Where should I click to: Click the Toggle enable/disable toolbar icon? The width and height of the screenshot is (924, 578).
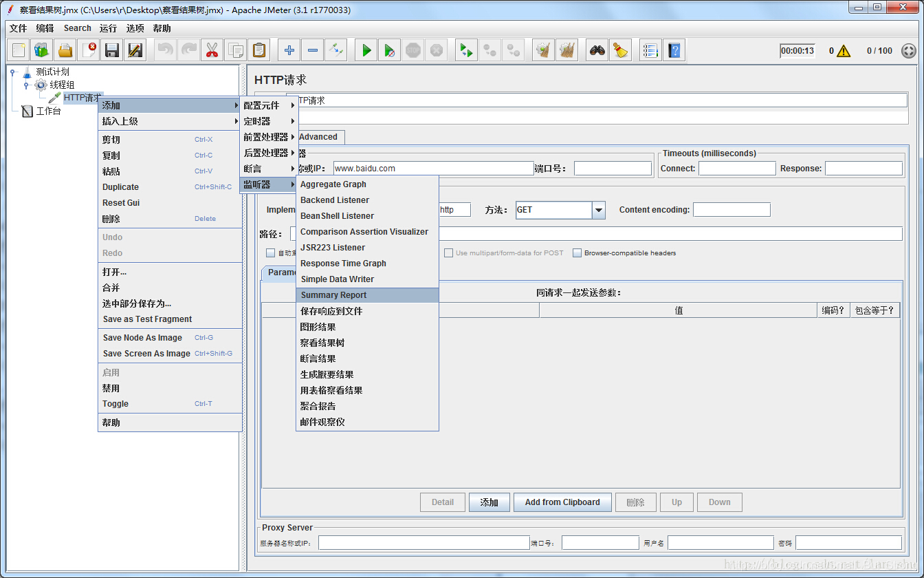[x=336, y=50]
